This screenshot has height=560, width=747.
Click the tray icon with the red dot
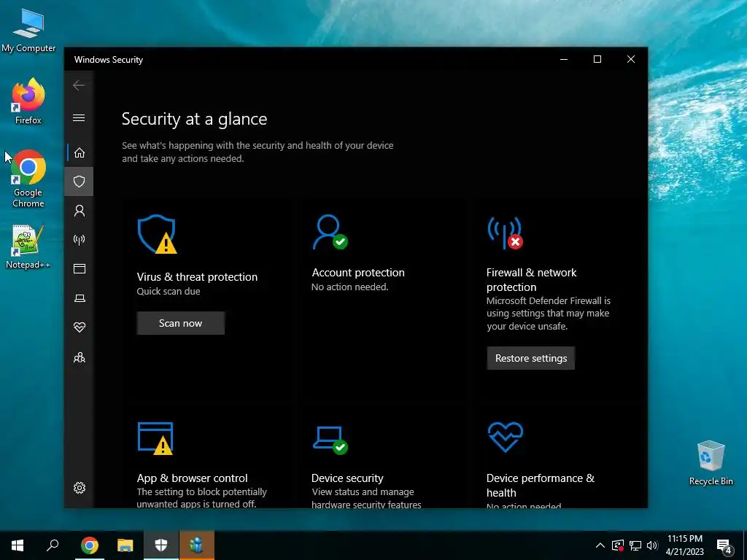click(618, 545)
